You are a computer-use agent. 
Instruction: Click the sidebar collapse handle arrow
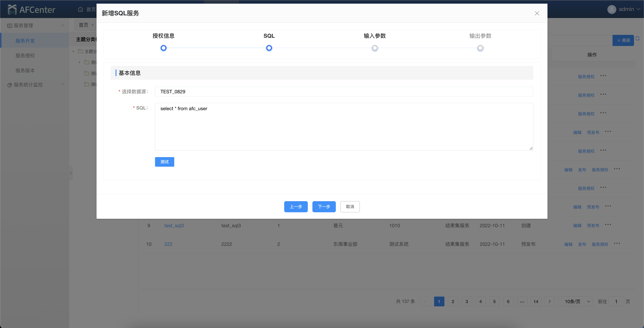[x=71, y=173]
